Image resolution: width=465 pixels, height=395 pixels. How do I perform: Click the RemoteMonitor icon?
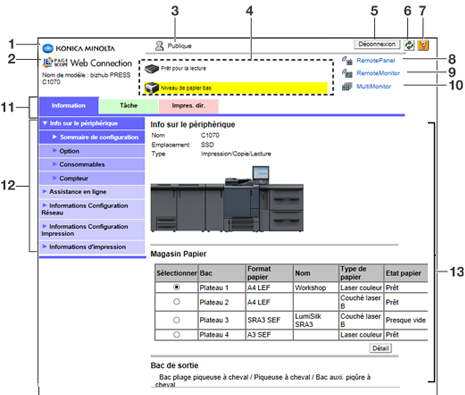347,73
